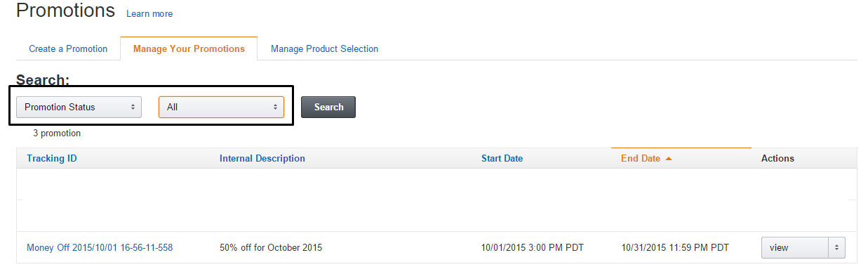Click the up-down arrows on Promotion Status selector

[133, 107]
